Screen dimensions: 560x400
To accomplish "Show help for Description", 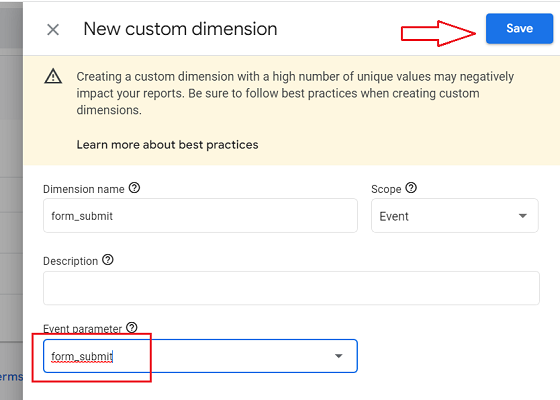I will click(108, 260).
